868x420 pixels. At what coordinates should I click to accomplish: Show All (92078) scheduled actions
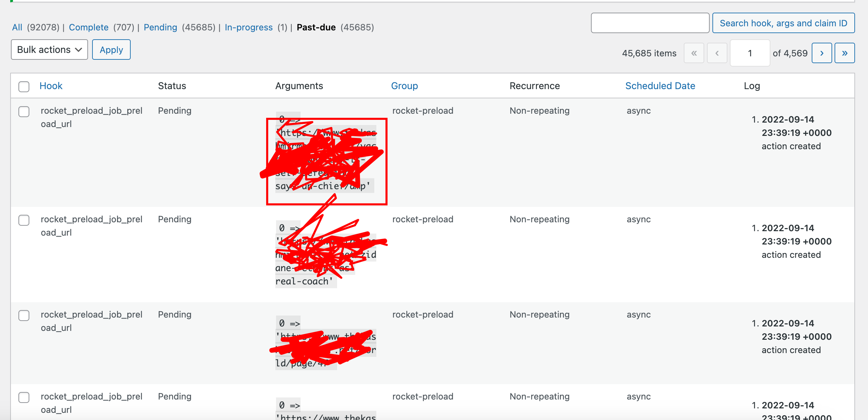pyautogui.click(x=17, y=27)
